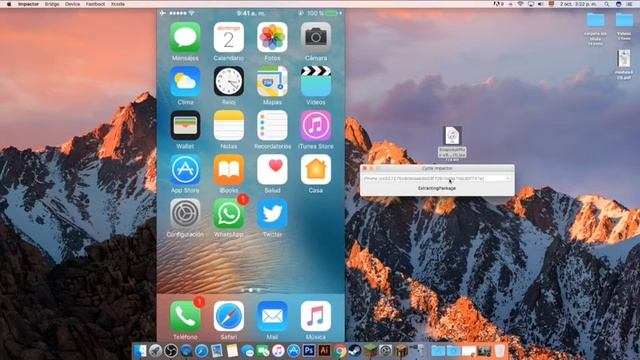
Task: Open Photoshop from the macOS dock
Action: [x=309, y=351]
